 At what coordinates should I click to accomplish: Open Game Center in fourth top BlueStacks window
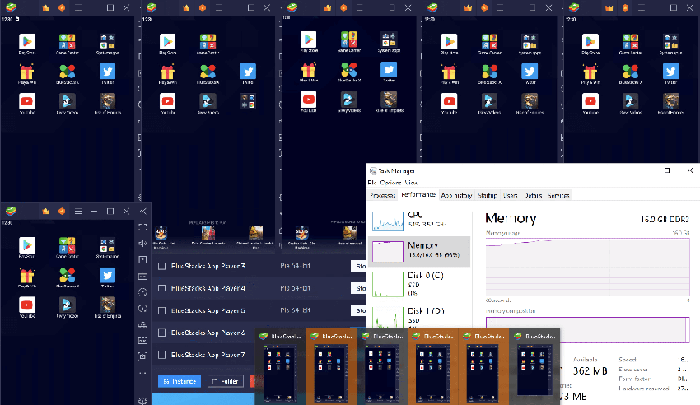tap(489, 42)
